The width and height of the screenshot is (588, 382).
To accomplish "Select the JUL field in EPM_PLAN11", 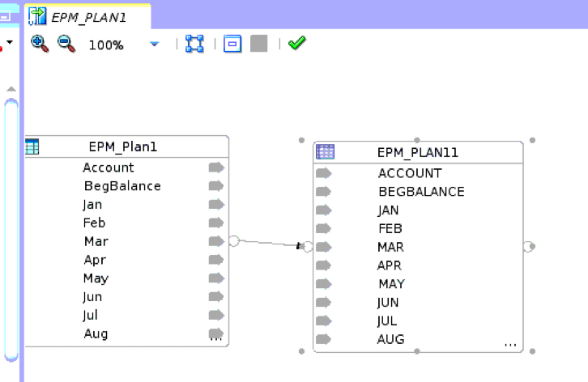I will tap(388, 320).
